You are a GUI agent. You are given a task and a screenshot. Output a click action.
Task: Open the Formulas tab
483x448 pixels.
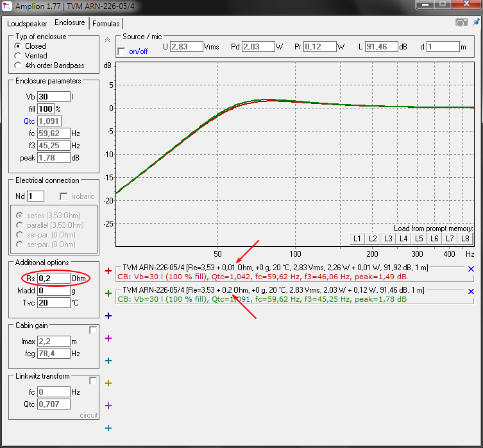coord(106,24)
